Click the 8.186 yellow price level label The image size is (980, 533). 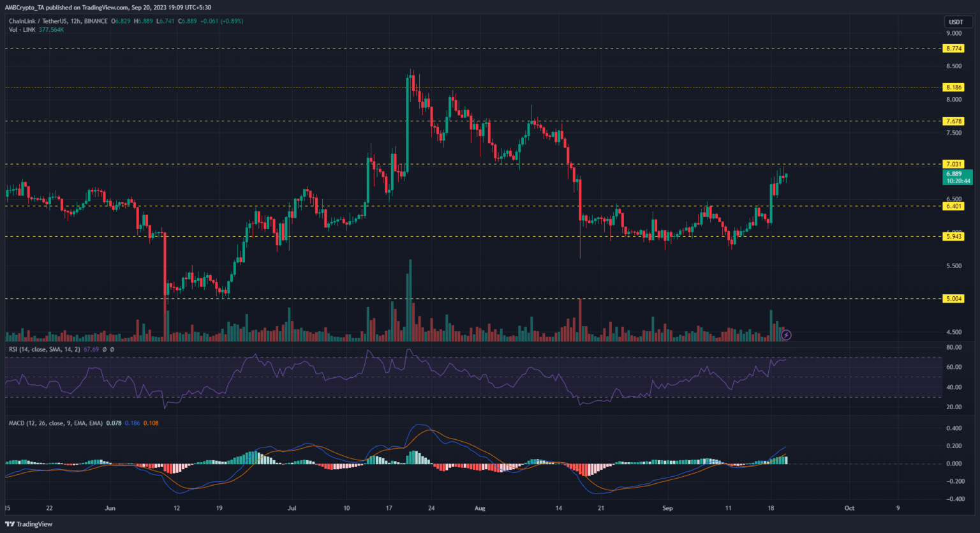tap(954, 87)
